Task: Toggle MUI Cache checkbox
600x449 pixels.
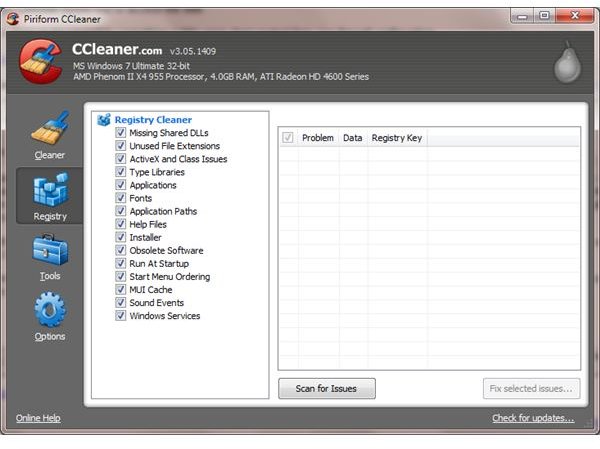Action: tap(121, 289)
